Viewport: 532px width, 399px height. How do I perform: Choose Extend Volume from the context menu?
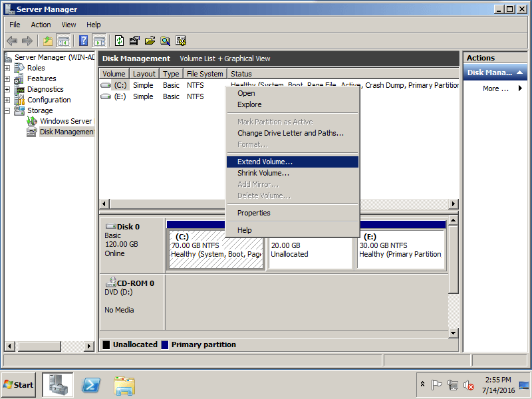pos(293,162)
